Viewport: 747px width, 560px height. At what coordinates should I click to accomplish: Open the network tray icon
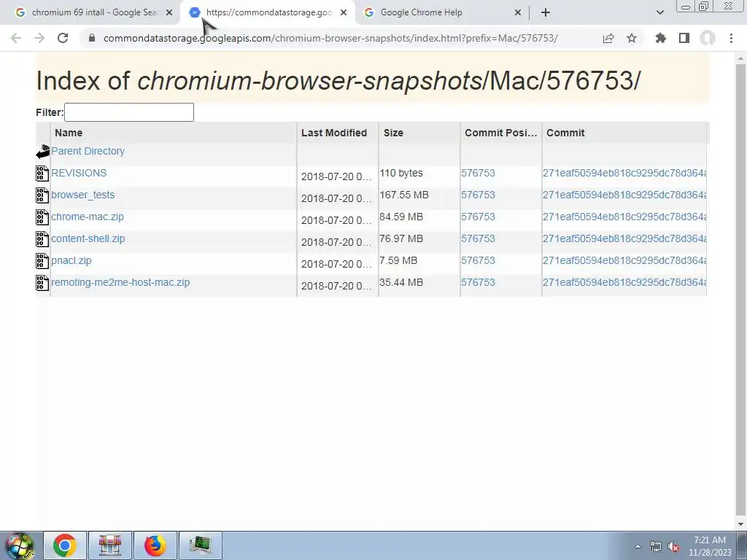[x=656, y=547]
